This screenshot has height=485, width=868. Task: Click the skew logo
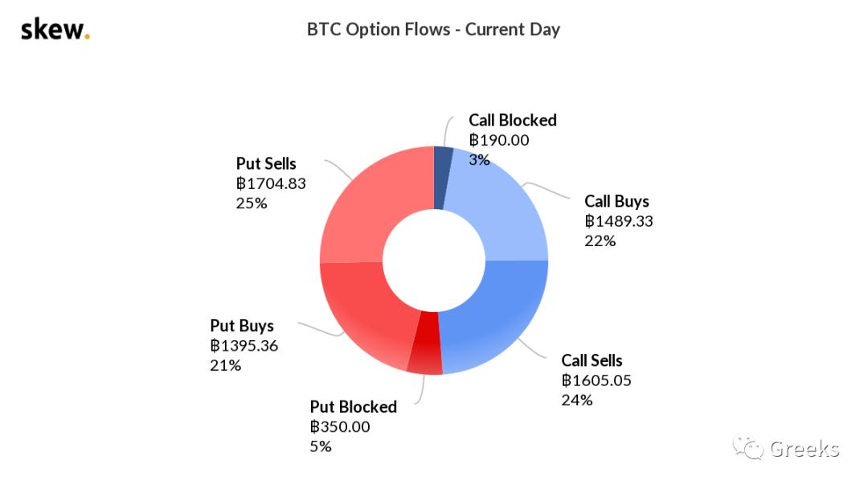tap(55, 31)
